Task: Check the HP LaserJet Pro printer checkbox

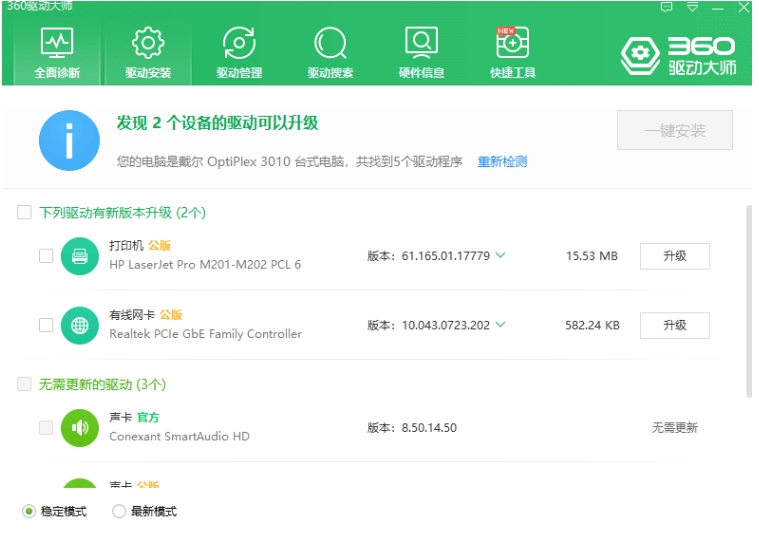Action: [x=46, y=256]
